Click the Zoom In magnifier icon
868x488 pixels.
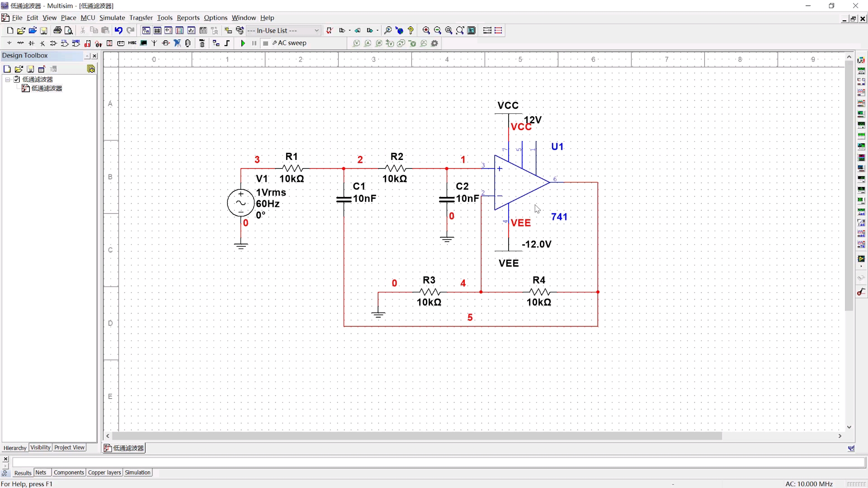[426, 30]
